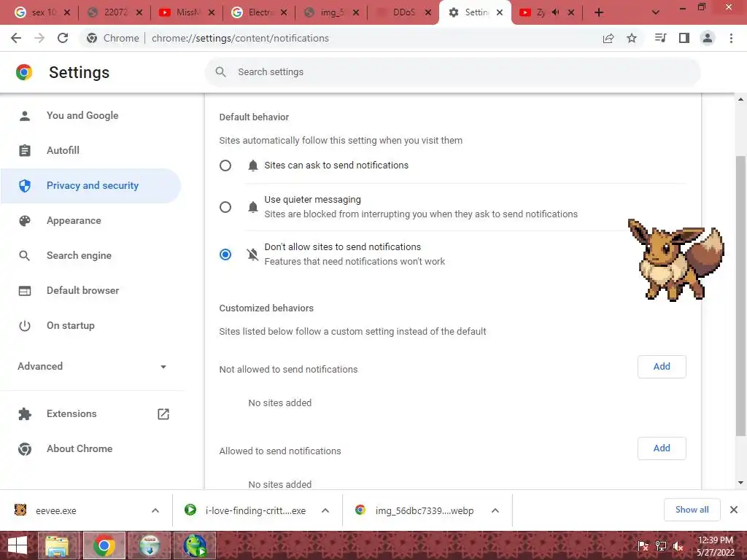Click the scrollbar down arrow
Screen dimensions: 747x560
(740, 483)
